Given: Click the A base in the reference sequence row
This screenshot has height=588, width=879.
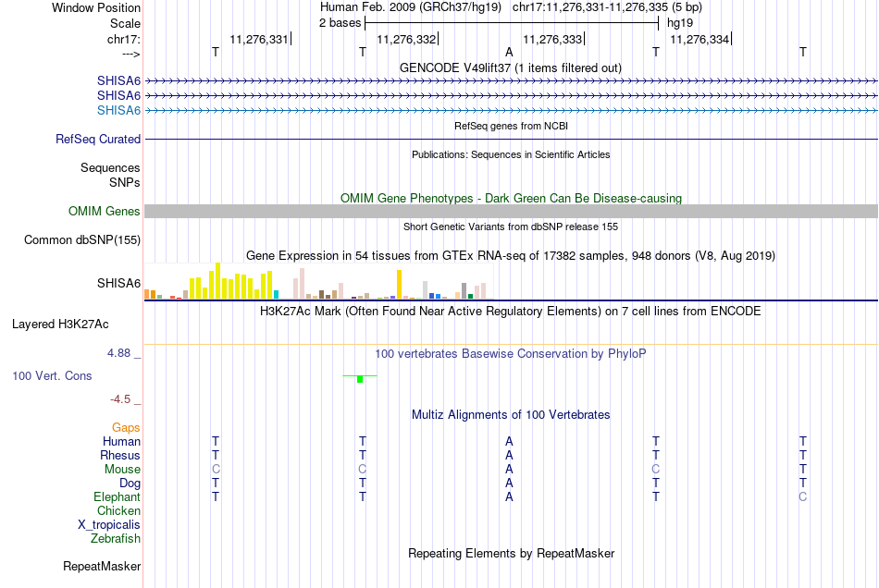Looking at the screenshot, I should 509,52.
